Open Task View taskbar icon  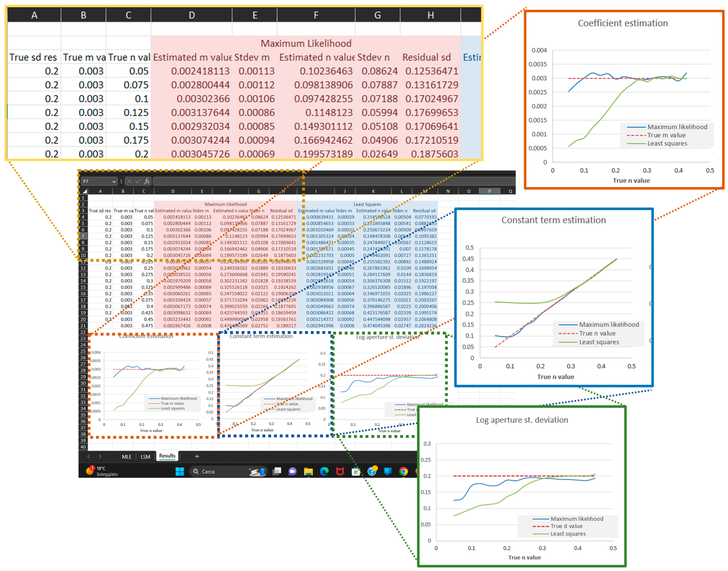pyautogui.click(x=277, y=471)
